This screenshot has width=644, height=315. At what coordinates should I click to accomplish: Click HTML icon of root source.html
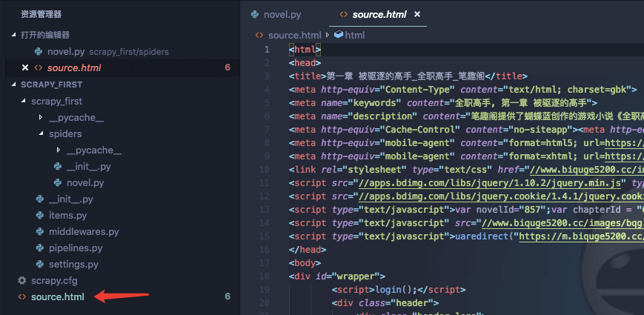[22, 296]
